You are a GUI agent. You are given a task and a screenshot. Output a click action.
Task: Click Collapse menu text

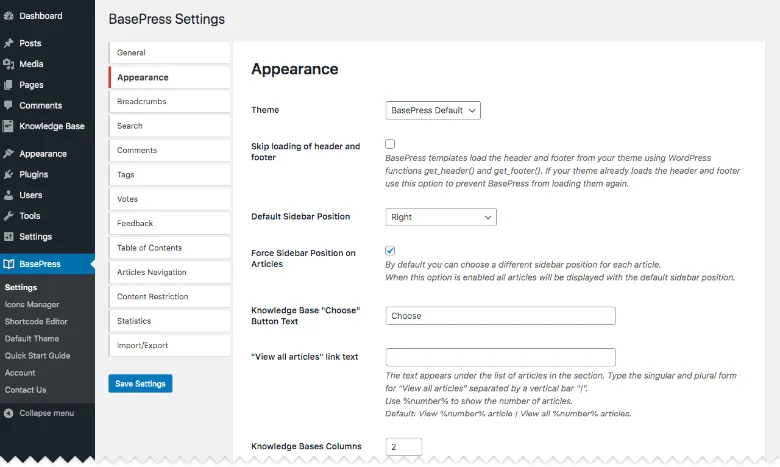(47, 413)
